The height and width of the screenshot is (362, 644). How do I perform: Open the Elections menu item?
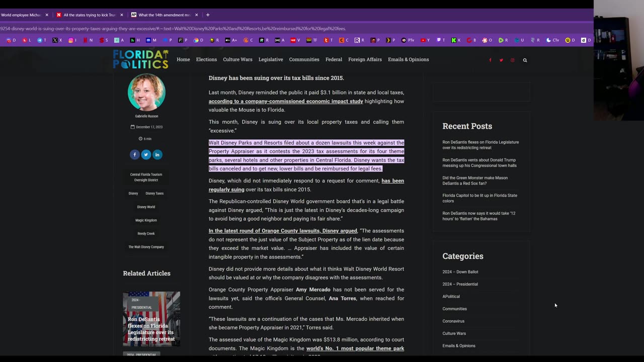[x=206, y=59]
